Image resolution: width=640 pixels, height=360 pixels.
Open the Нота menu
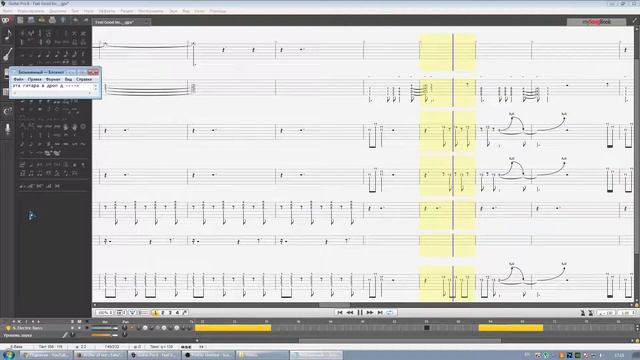tap(89, 11)
